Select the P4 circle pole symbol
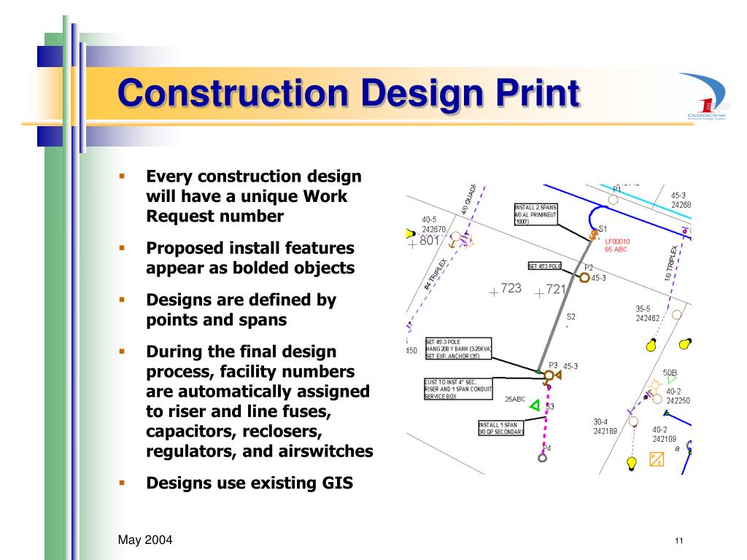Screen dimensions: 747x560 pos(542,458)
